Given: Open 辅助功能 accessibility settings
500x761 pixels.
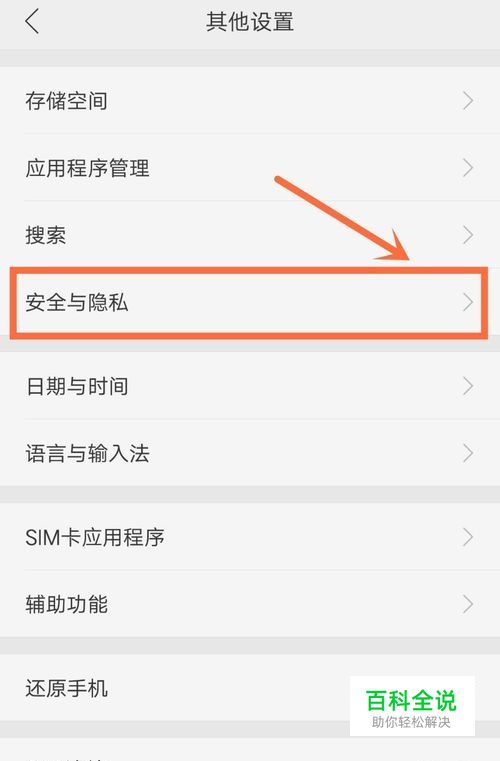Looking at the screenshot, I should tap(250, 604).
